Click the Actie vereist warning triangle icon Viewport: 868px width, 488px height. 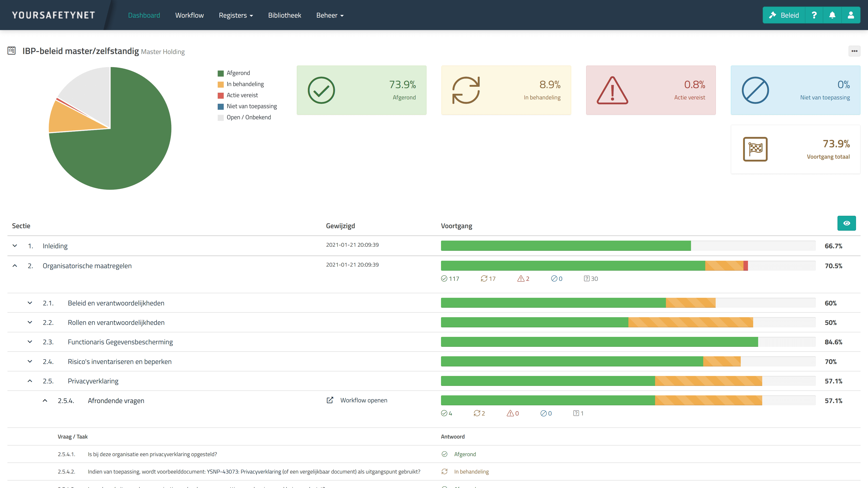coord(612,90)
